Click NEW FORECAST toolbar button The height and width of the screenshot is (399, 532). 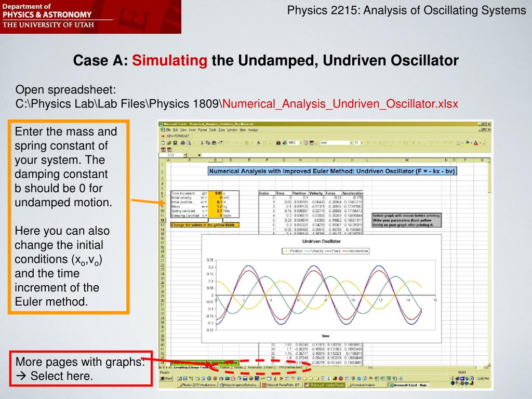(x=176, y=136)
